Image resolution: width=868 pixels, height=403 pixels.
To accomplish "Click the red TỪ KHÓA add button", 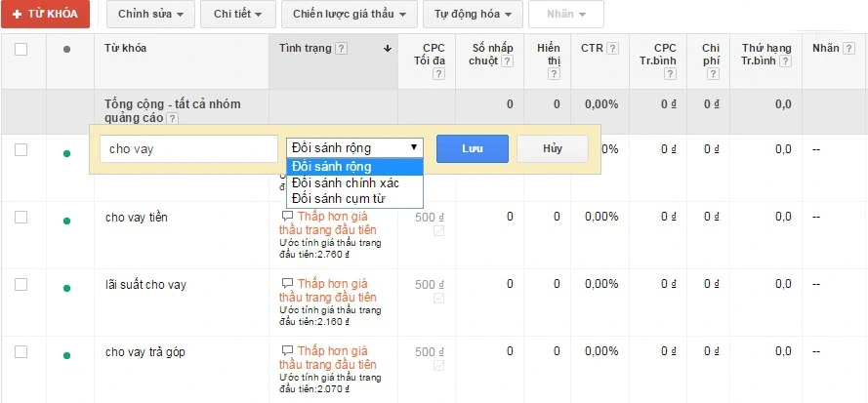I will 45,14.
